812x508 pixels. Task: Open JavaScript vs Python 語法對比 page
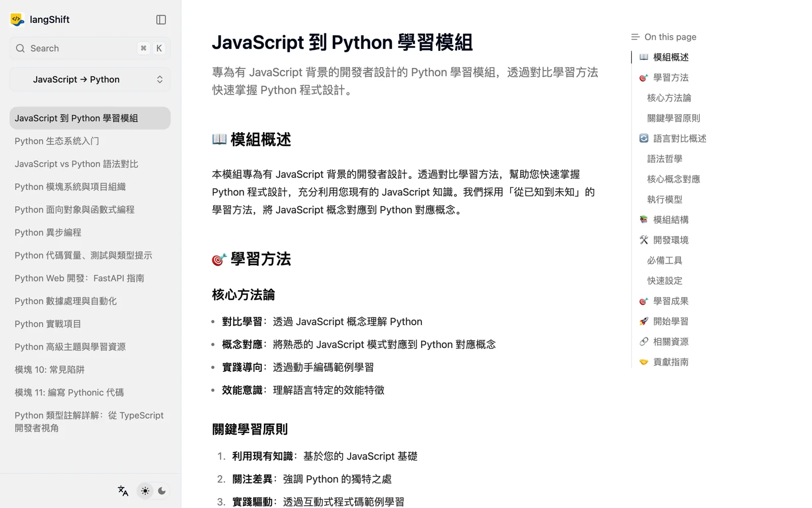coord(90,164)
